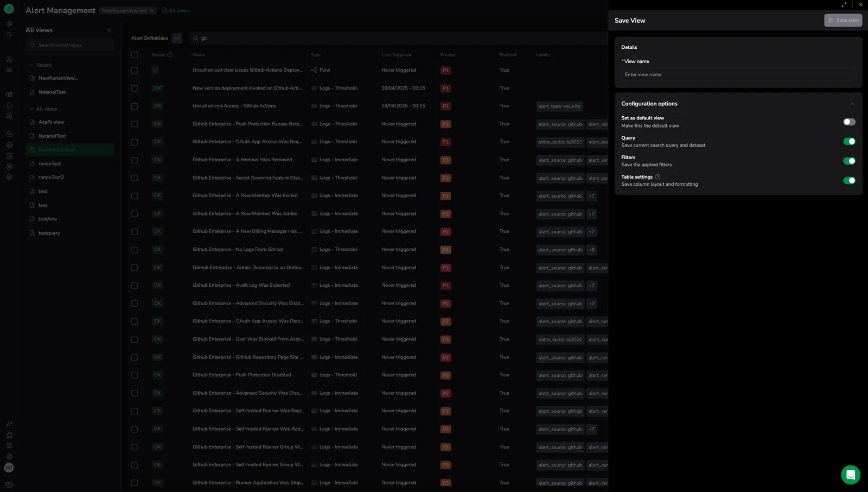
Task: Open the New version deployment invoked alert
Action: click(247, 88)
